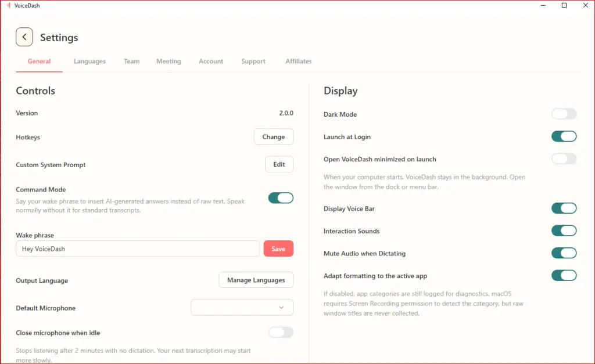Maximize the VoiceDash window
595x364 pixels.
pos(564,5)
